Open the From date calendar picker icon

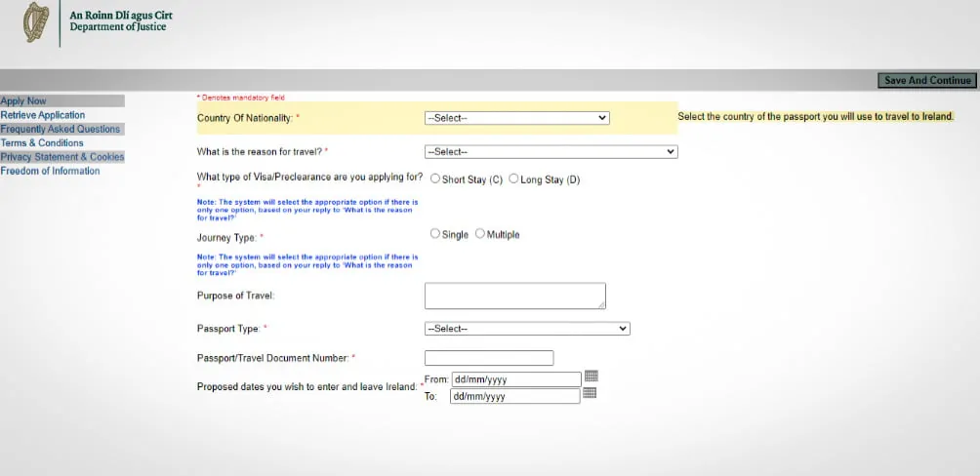[x=592, y=377]
